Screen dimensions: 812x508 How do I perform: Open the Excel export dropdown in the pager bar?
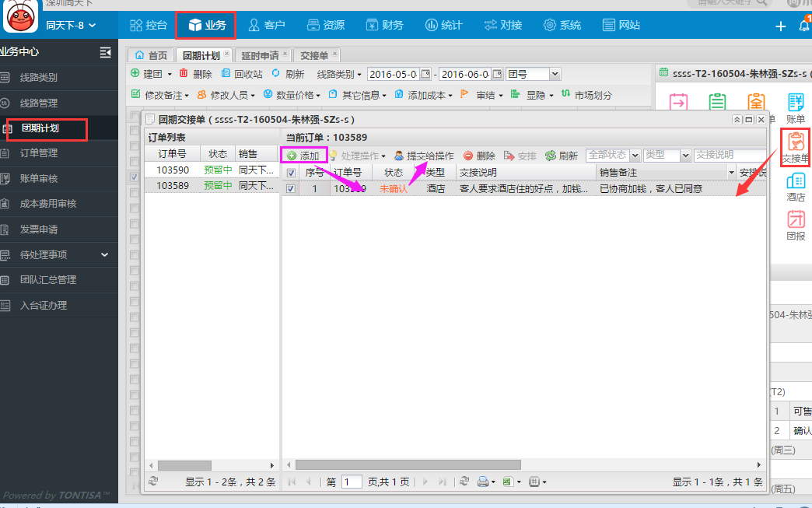[x=512, y=482]
